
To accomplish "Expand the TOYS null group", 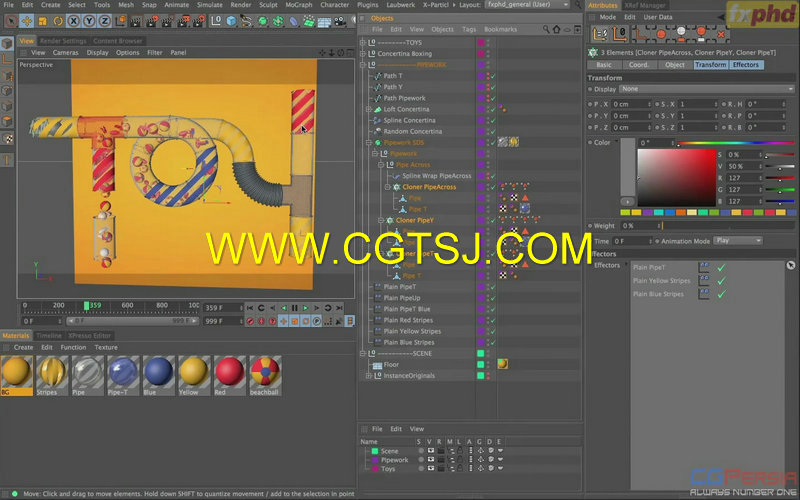I will coord(363,42).
